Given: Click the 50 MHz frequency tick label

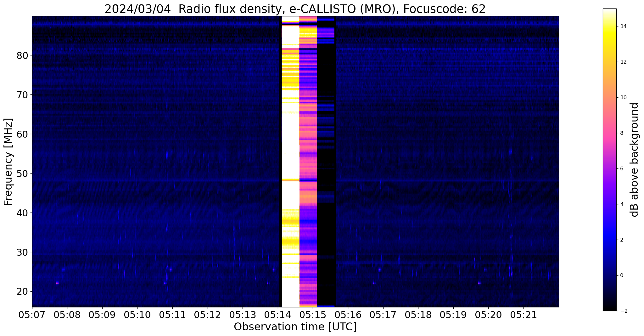Looking at the screenshot, I should [x=22, y=174].
